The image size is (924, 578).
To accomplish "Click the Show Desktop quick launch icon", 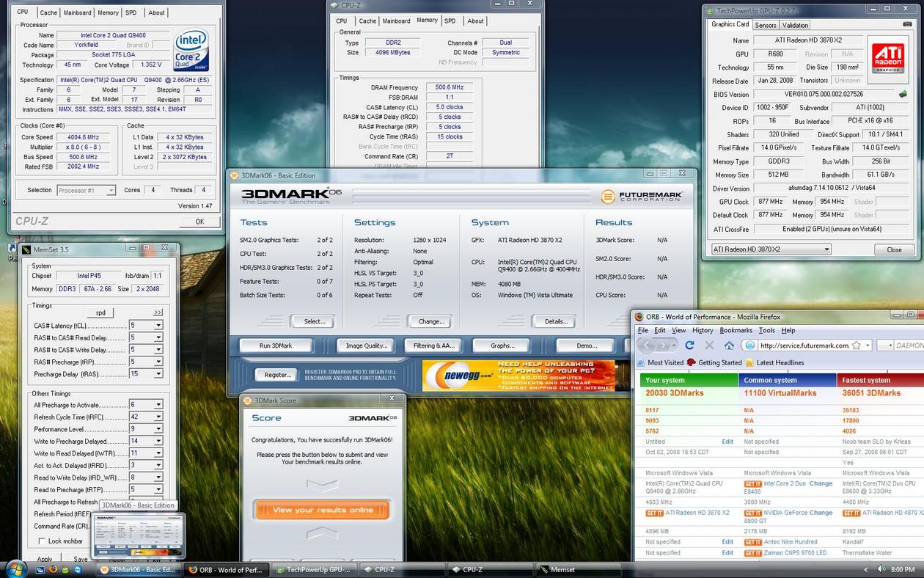I will tap(40, 569).
